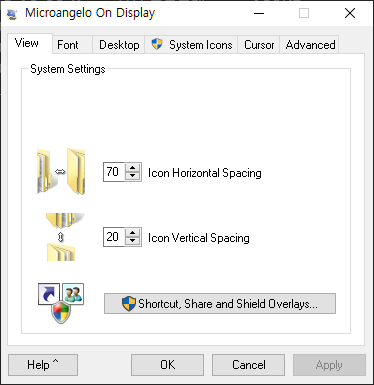
Task: Minimize the Microangelo On Display window
Action: (x=259, y=14)
